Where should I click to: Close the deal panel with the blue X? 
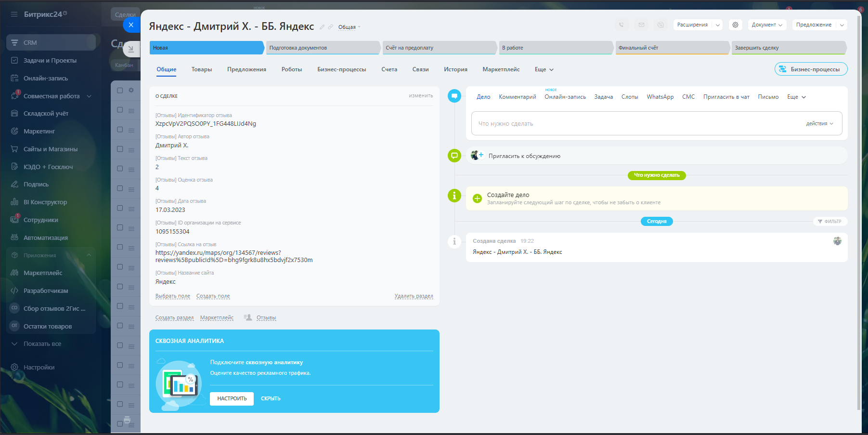click(x=131, y=25)
